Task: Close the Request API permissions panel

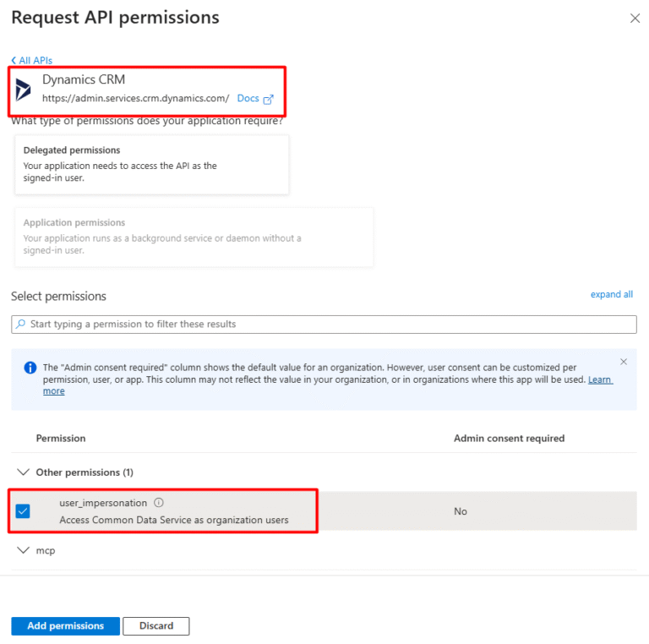Action: point(635,18)
